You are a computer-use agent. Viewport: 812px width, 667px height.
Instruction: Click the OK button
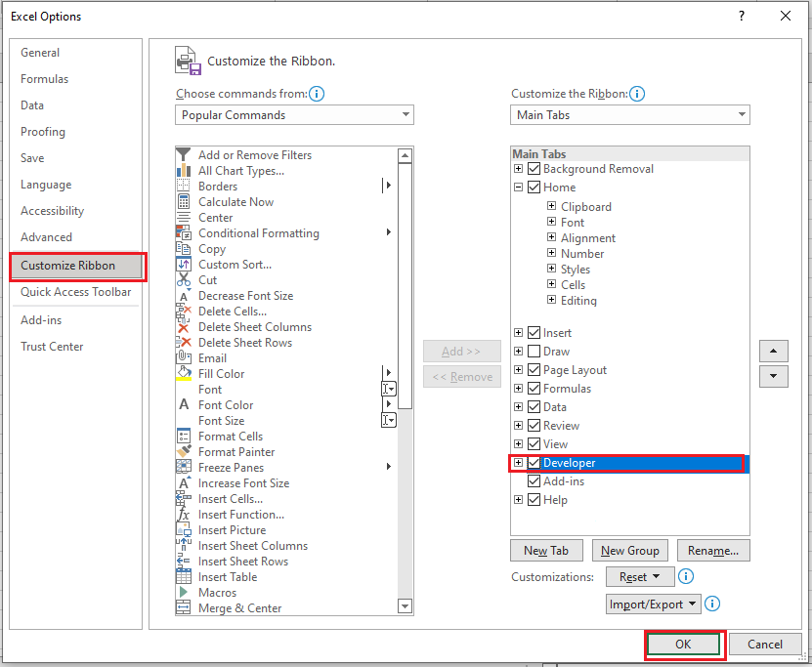coord(683,645)
